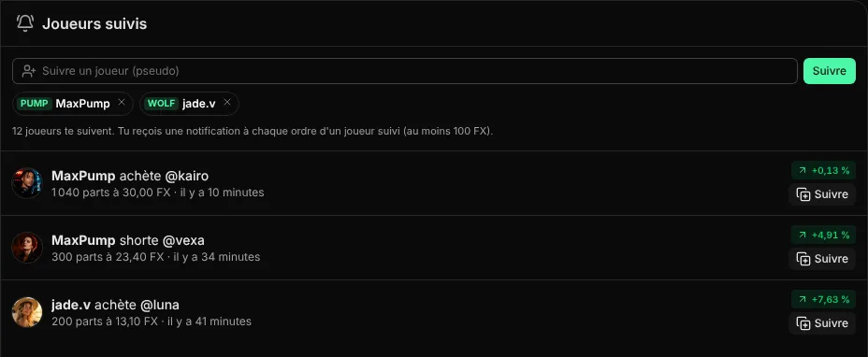Open the @vexa avatar thumbnail
Screen dimensions: 868x357
coord(27,248)
